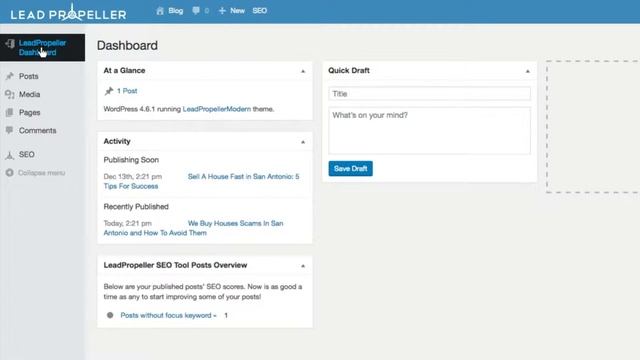
Task: Go to Media in the sidebar
Action: click(x=29, y=94)
